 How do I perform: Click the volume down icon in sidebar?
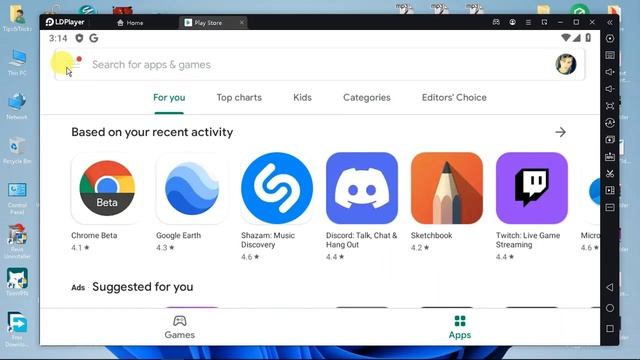610,89
